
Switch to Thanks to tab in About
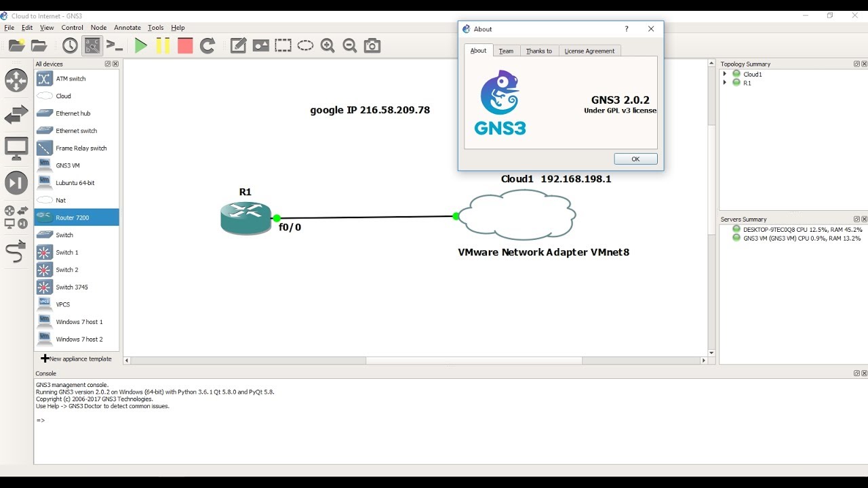pos(539,51)
